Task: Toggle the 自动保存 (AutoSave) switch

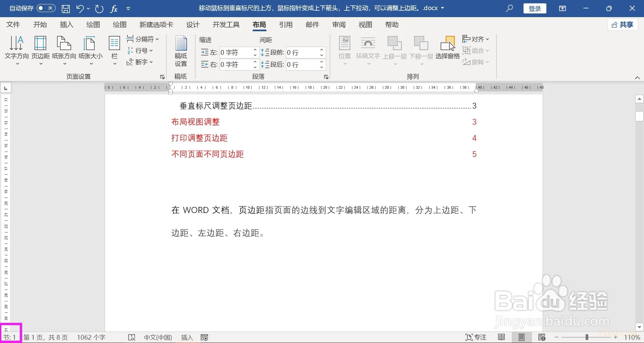Action: click(x=46, y=8)
